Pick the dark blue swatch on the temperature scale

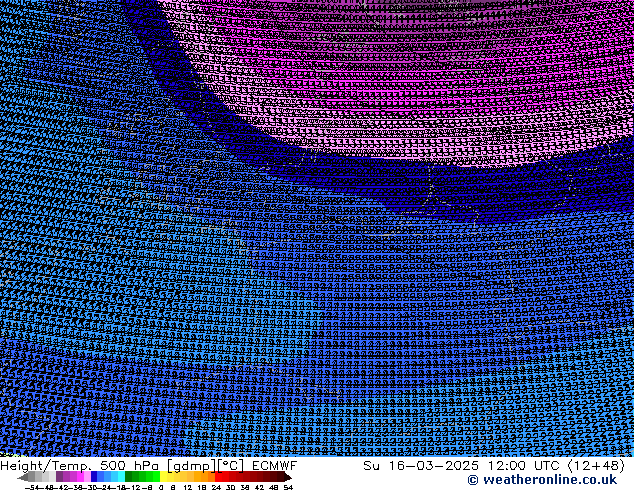pyautogui.click(x=94, y=476)
